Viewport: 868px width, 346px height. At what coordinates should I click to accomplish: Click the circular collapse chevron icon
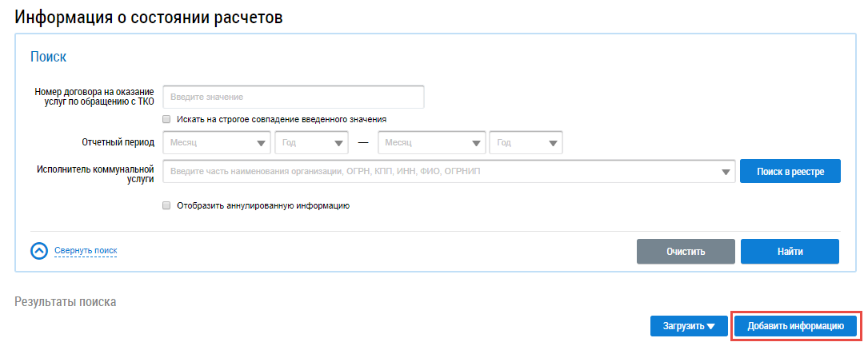39,251
